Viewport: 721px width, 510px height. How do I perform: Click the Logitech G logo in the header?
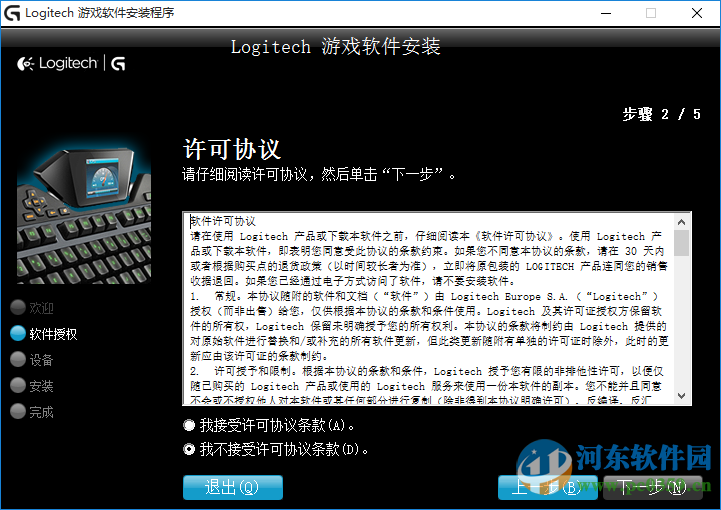point(71,63)
